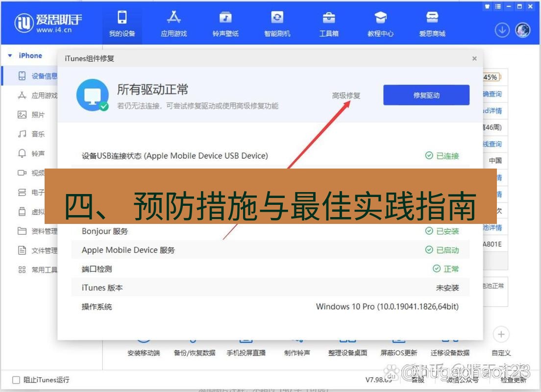541x392 pixels.
Task: Open the 爱思商城 mall
Action: [x=432, y=22]
